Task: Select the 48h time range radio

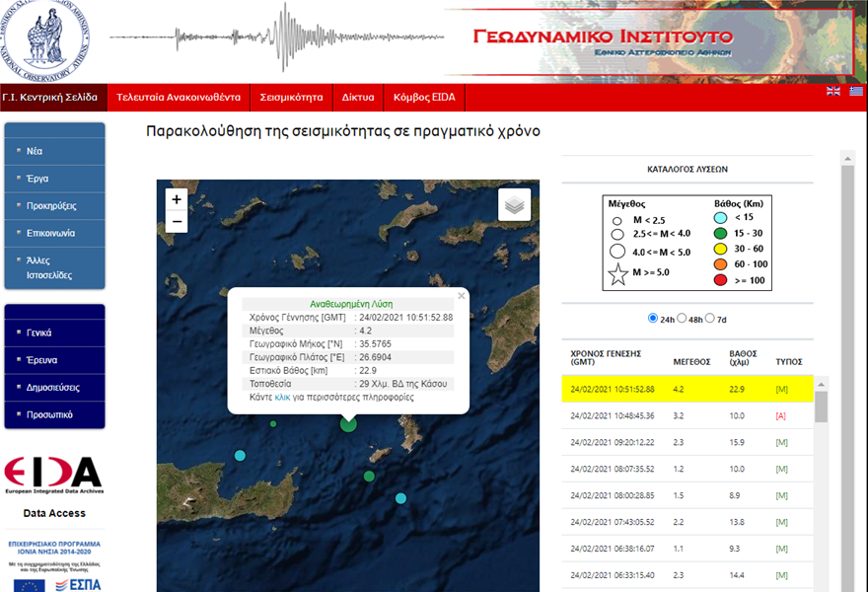Action: pos(684,319)
